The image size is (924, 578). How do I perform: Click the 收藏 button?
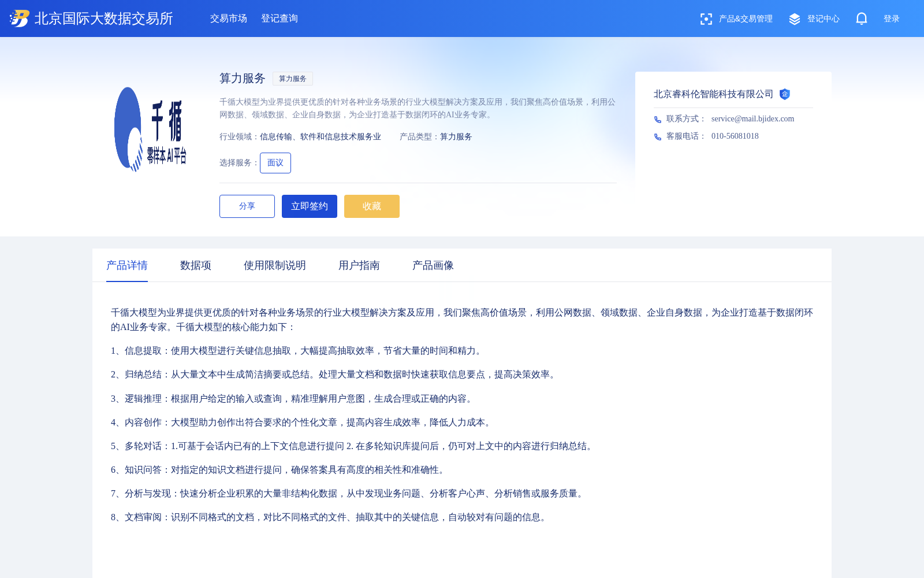pos(372,206)
